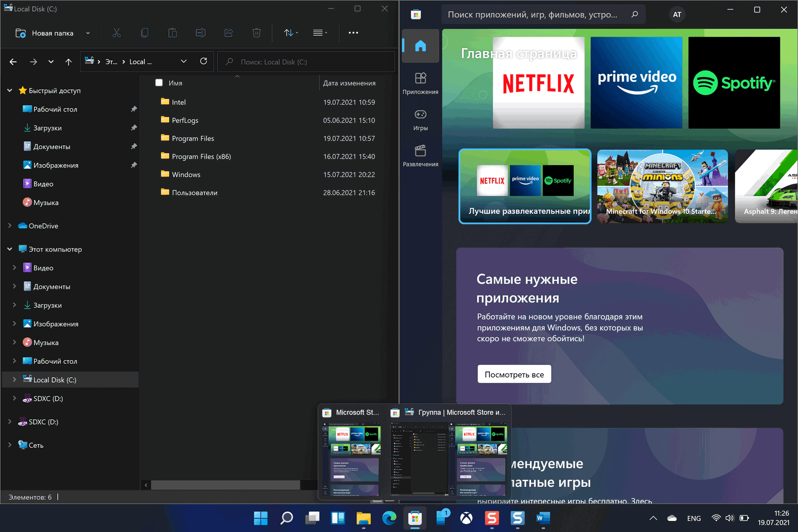This screenshot has width=798, height=532.
Task: Click the Paste clipboard icon in Explorer toolbar
Action: [x=172, y=33]
